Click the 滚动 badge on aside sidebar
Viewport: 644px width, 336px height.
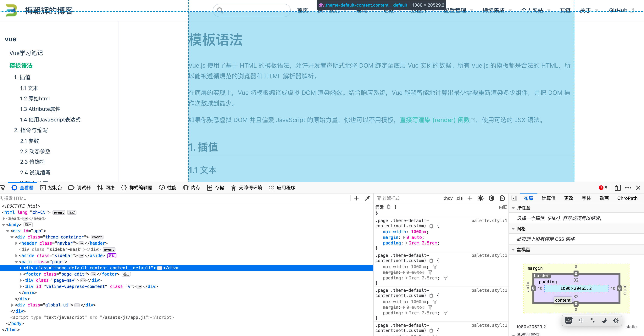(x=112, y=255)
